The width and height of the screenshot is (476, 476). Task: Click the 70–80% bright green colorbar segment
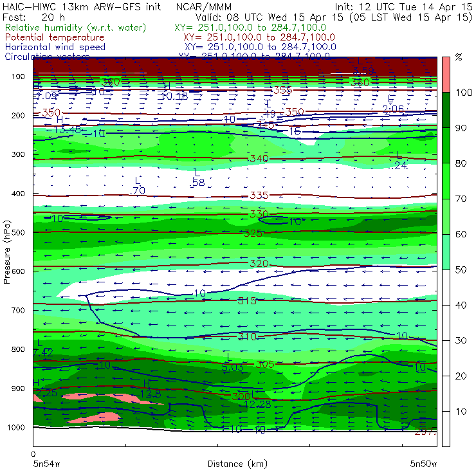point(446,181)
